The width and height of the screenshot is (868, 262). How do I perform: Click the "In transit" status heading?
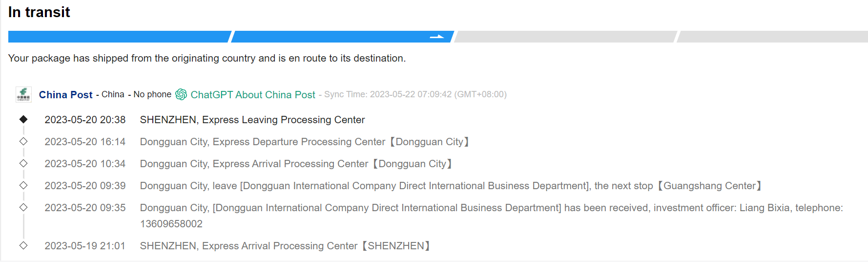pyautogui.click(x=39, y=12)
